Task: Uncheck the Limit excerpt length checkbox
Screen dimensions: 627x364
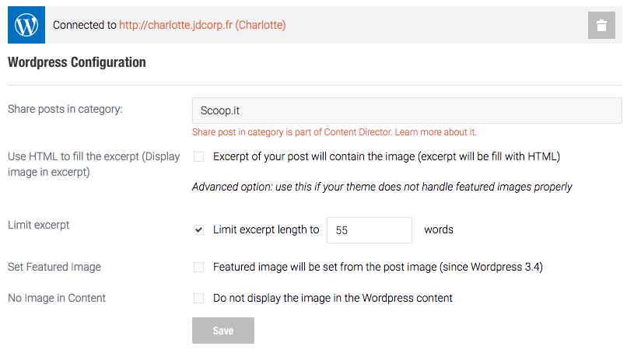Action: point(198,230)
